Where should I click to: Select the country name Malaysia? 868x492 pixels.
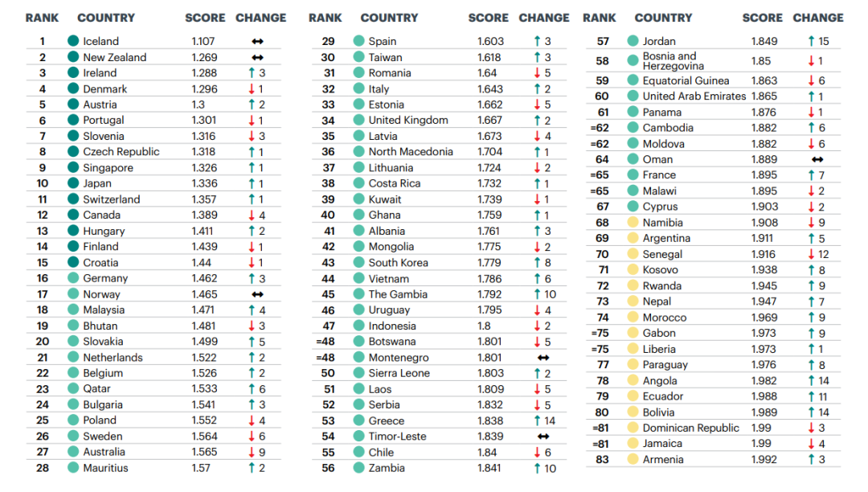[104, 310]
